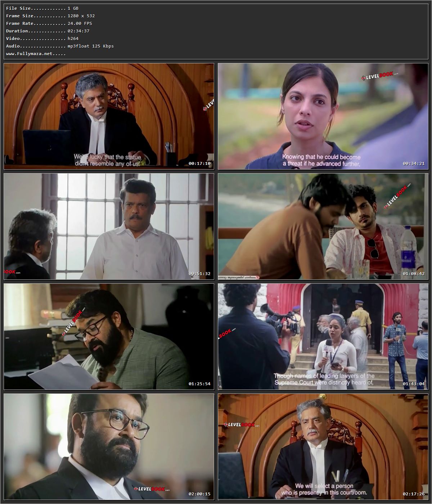Open the thumbnail of the man in white shirt by window
432x504 pixels.
tap(109, 226)
